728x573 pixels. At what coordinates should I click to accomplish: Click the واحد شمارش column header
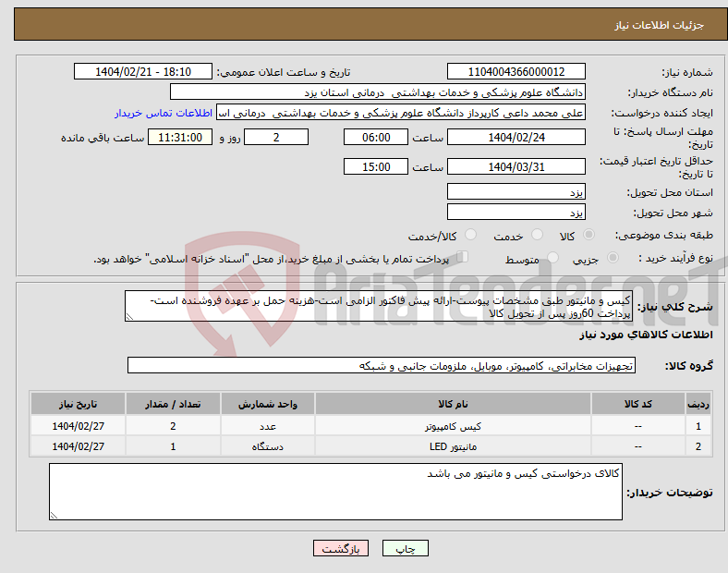tap(267, 404)
